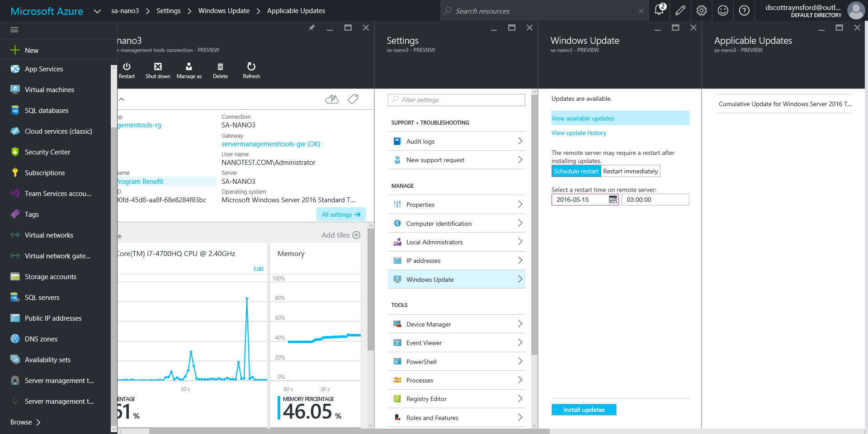The image size is (868, 434).
Task: Click the Tags icon in sidebar
Action: pyautogui.click(x=15, y=214)
